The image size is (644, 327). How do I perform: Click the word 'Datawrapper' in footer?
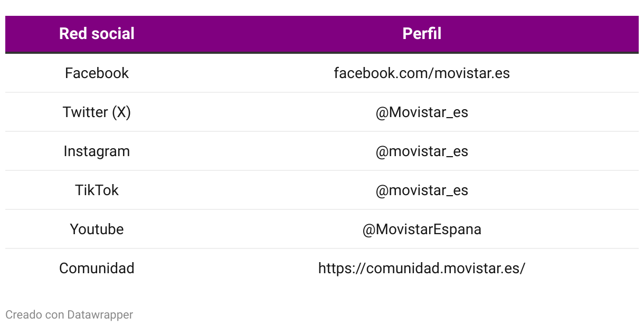click(100, 315)
